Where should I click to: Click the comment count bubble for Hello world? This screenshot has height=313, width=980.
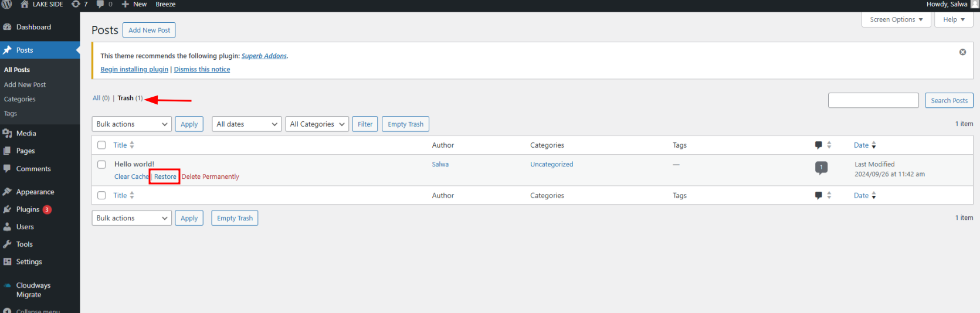(x=821, y=168)
